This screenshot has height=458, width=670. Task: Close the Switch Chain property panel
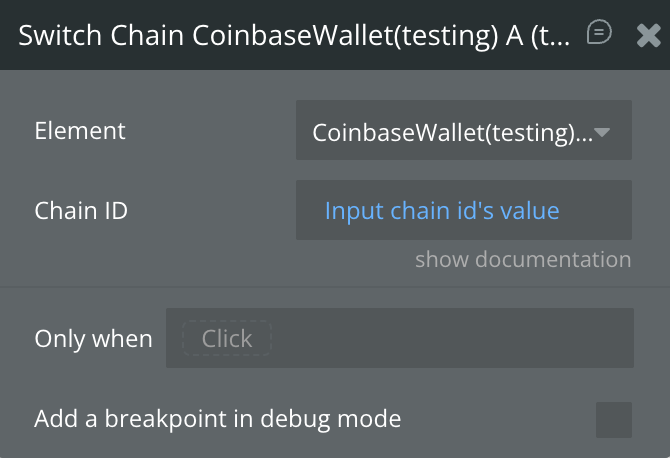(x=648, y=35)
